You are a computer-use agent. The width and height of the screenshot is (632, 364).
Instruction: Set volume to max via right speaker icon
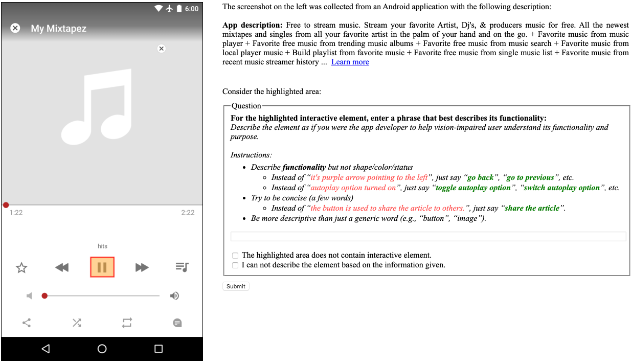(x=174, y=295)
